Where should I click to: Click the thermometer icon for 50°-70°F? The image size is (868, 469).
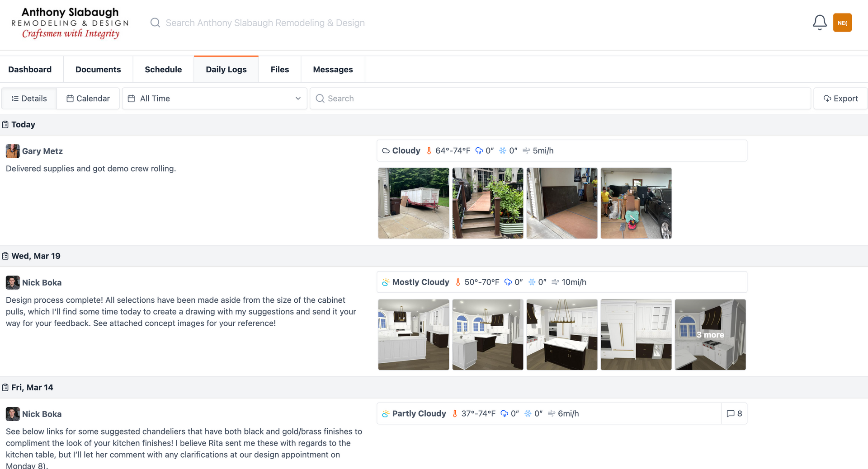pyautogui.click(x=458, y=282)
